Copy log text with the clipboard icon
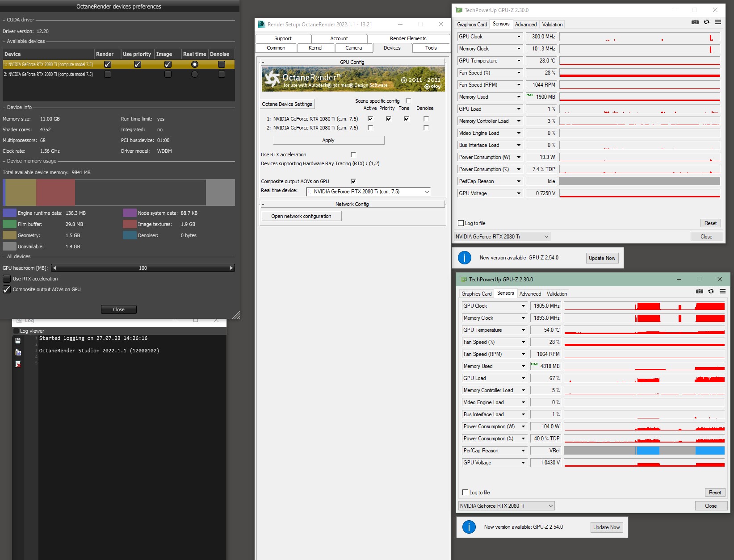This screenshot has height=560, width=734. (18, 352)
